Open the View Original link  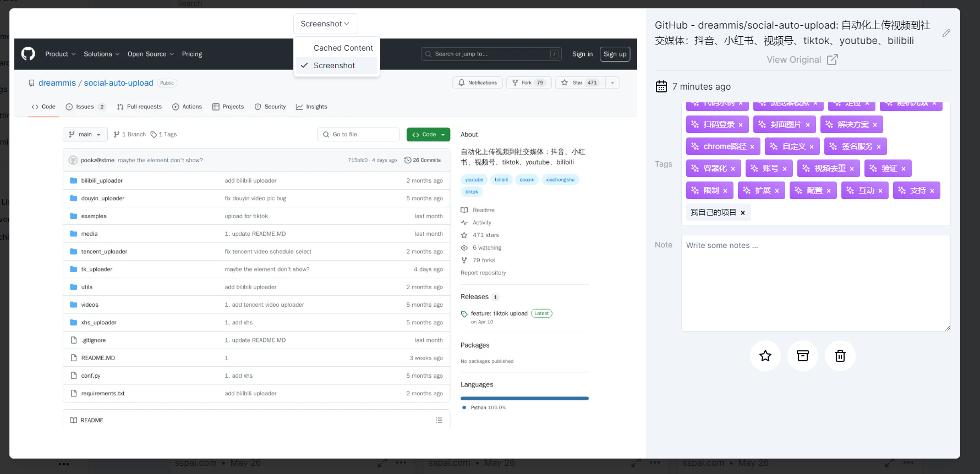802,59
